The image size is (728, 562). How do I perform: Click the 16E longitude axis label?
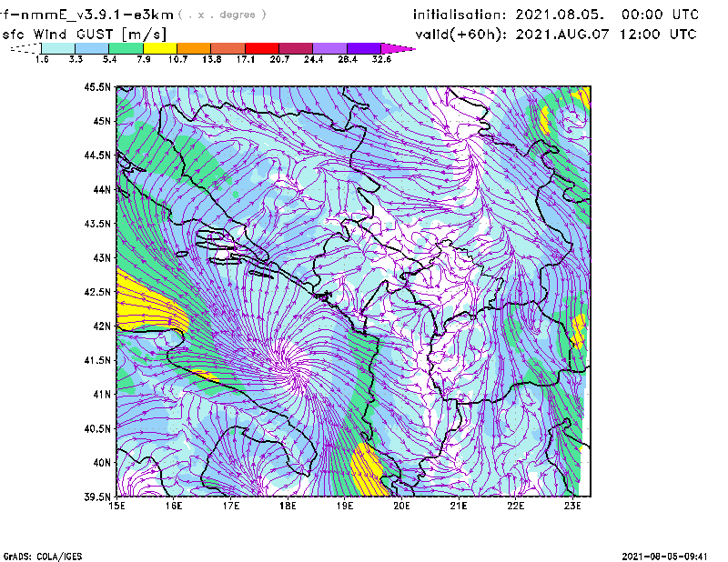(174, 506)
